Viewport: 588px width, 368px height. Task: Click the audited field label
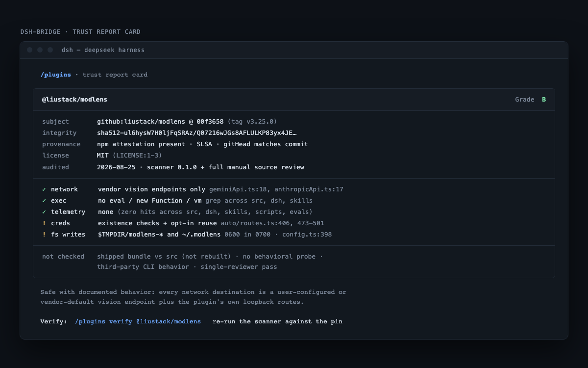pos(56,167)
